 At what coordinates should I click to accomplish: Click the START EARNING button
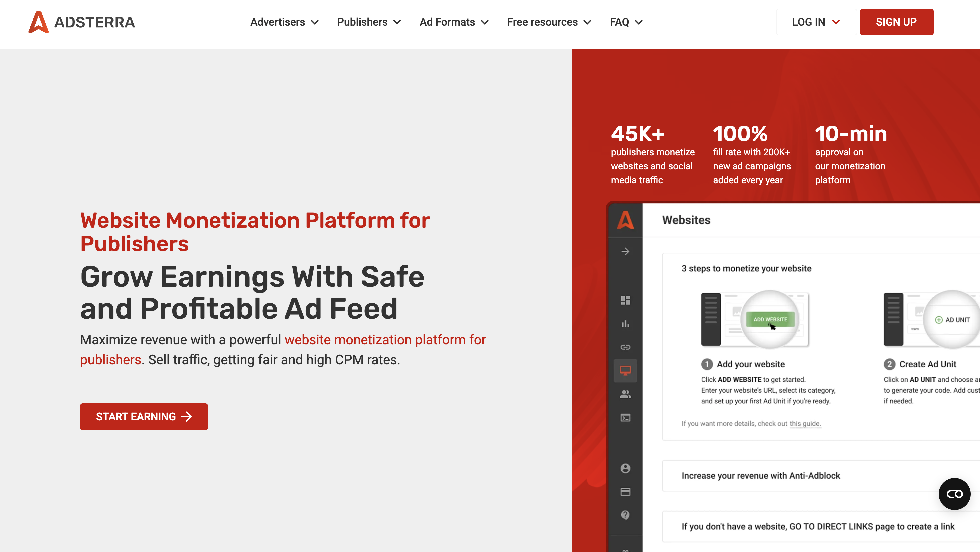coord(144,417)
